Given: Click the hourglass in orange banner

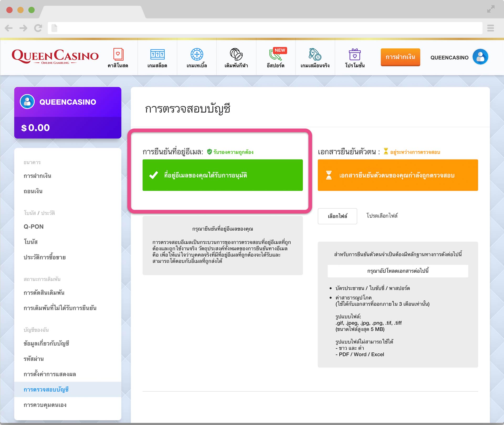Looking at the screenshot, I should pyautogui.click(x=329, y=175).
